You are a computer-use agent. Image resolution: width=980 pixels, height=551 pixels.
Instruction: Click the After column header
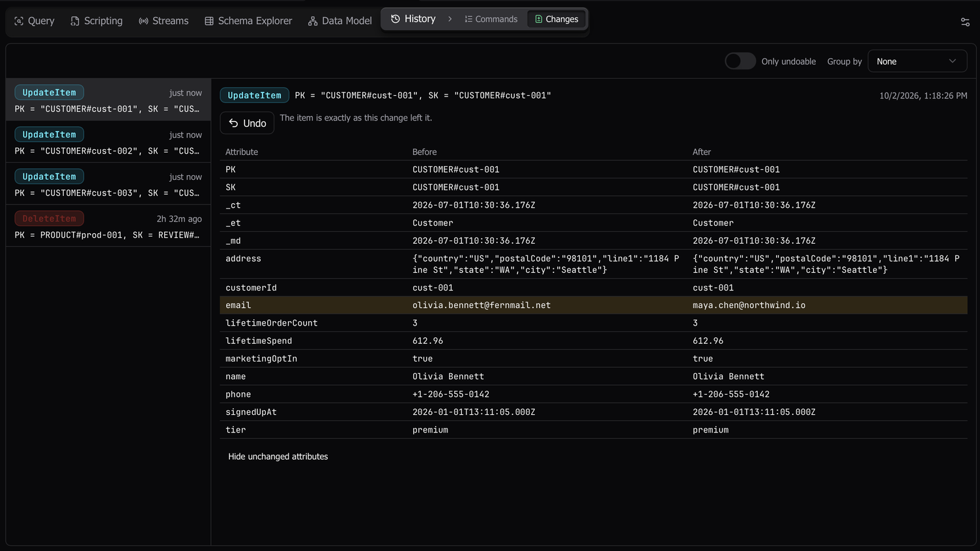[x=702, y=152]
